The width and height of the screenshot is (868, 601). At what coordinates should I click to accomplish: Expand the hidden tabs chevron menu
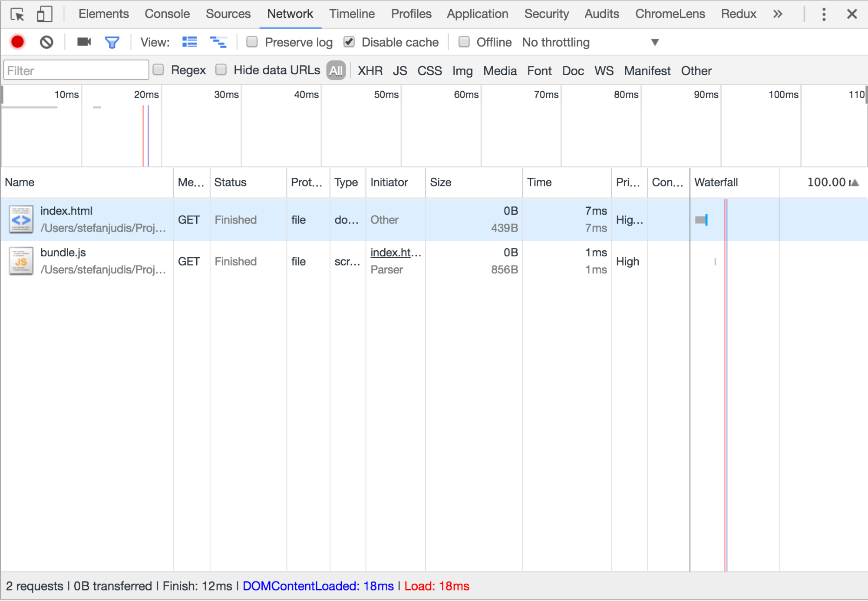[x=777, y=14]
